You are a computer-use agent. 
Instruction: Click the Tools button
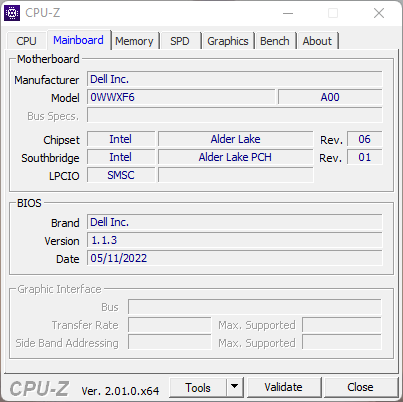tap(198, 387)
